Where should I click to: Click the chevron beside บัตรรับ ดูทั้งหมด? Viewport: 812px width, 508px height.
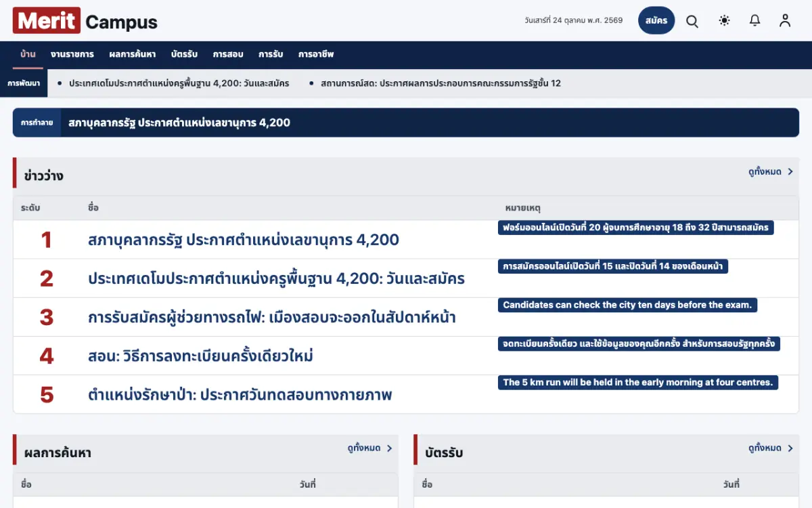pyautogui.click(x=790, y=448)
